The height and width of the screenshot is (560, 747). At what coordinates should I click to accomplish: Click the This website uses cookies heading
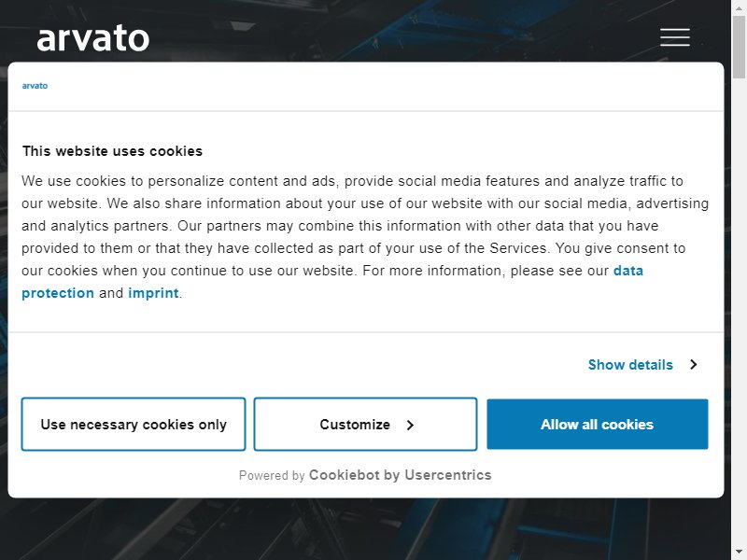pos(112,151)
